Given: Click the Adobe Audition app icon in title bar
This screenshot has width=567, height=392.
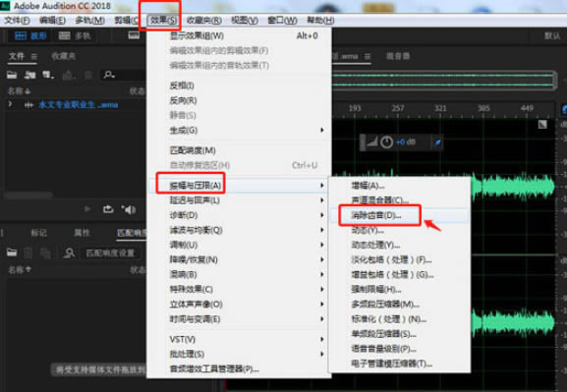Looking at the screenshot, I should click(x=5, y=6).
